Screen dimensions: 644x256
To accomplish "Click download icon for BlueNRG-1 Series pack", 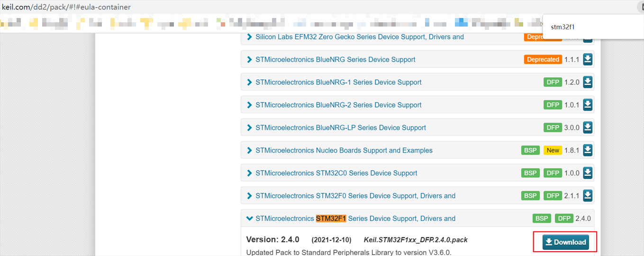I will pos(588,82).
